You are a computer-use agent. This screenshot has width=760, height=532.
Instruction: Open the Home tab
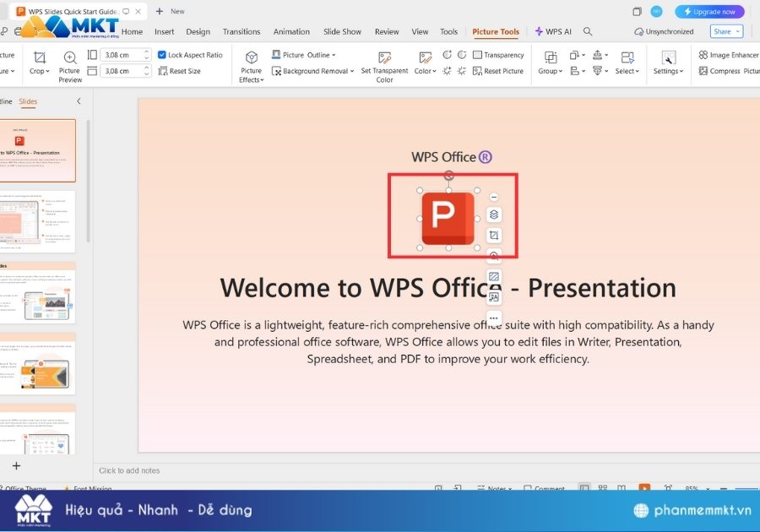click(x=132, y=31)
